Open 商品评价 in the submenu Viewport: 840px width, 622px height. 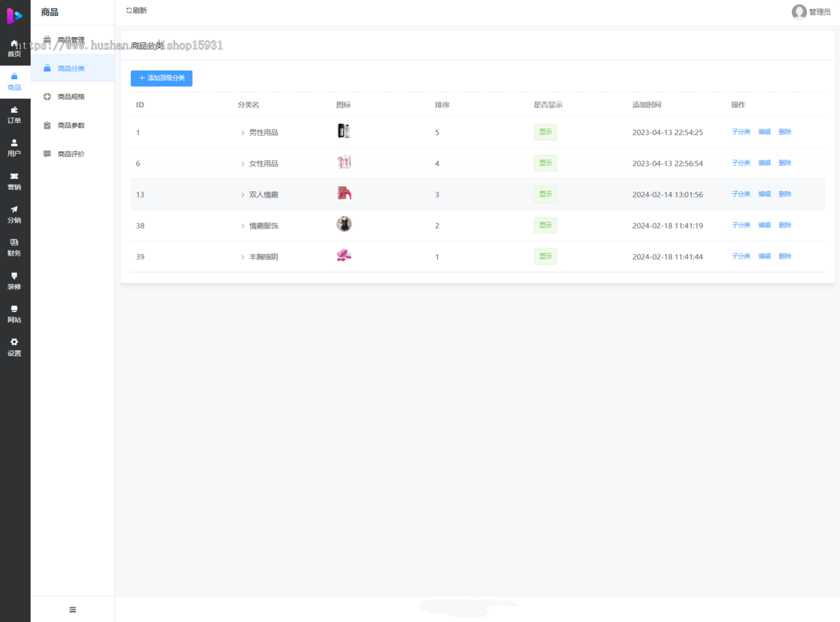[x=73, y=154]
